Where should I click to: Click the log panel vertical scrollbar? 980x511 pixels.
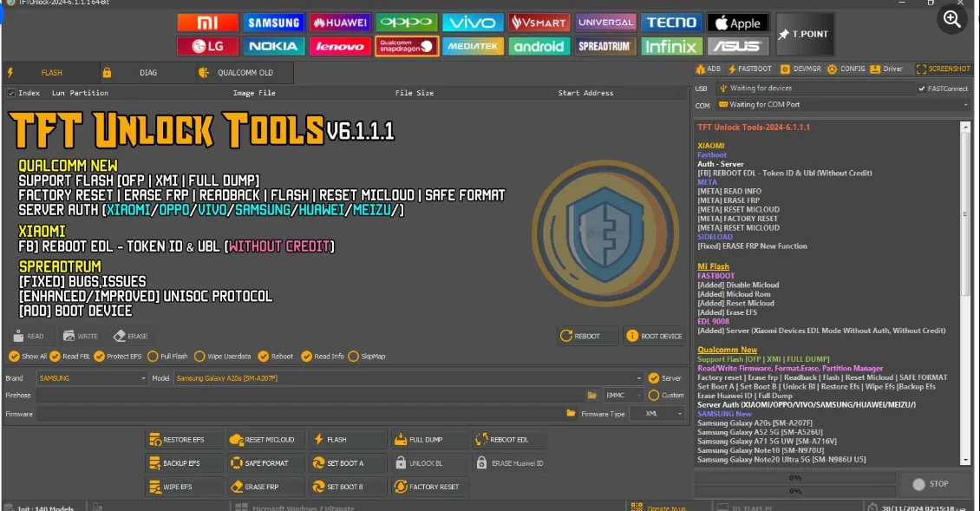click(x=965, y=292)
